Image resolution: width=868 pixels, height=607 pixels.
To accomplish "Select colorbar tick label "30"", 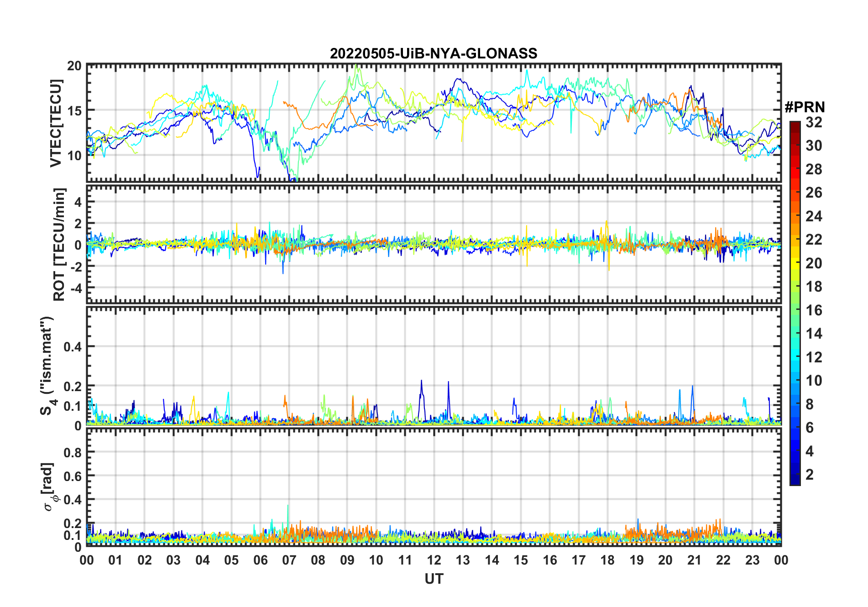I will coord(814,146).
